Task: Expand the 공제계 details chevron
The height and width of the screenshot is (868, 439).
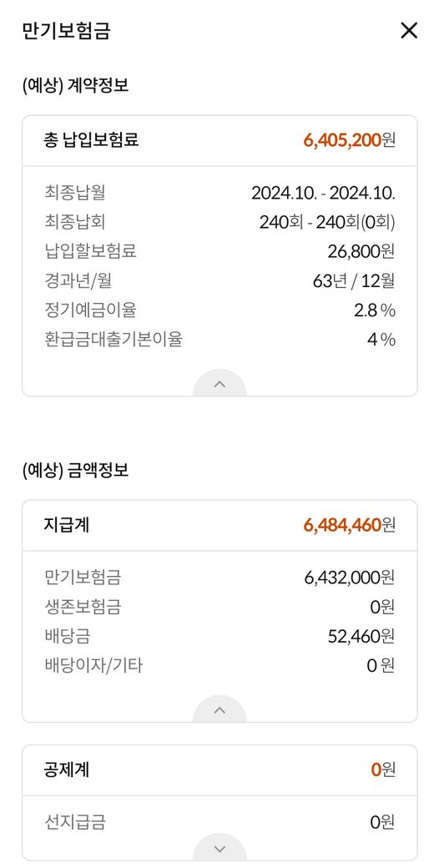Action: (x=219, y=848)
